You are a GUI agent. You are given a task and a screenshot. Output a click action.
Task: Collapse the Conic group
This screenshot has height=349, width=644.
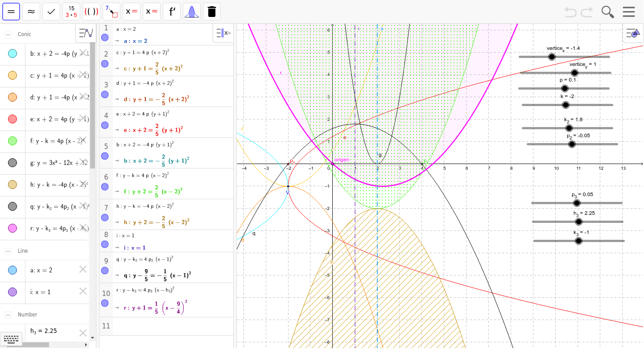[8, 34]
